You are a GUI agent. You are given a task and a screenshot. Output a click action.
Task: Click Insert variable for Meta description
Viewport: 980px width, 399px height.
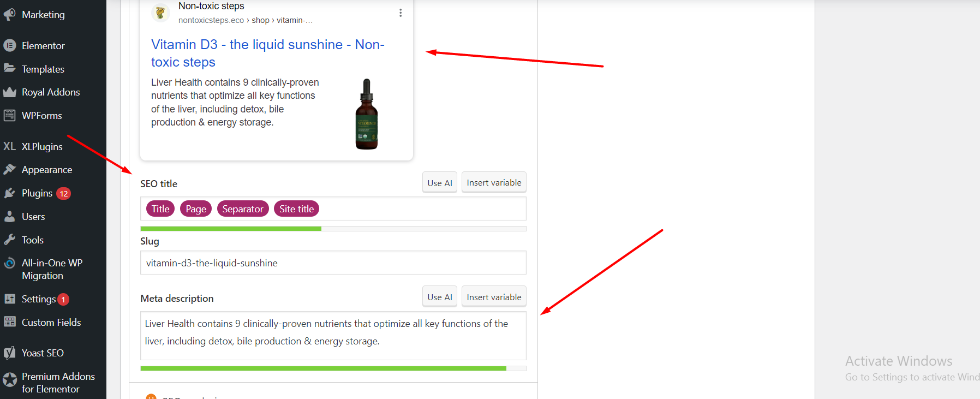point(494,297)
